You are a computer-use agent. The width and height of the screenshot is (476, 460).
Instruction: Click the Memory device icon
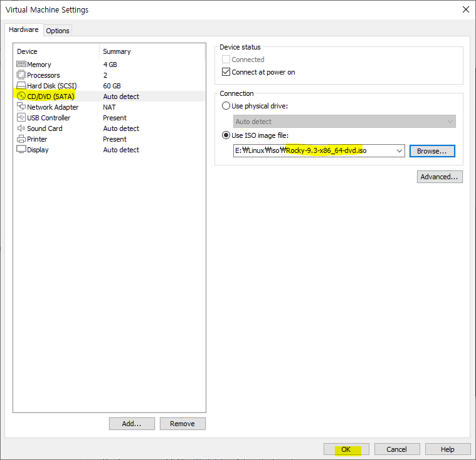point(21,65)
